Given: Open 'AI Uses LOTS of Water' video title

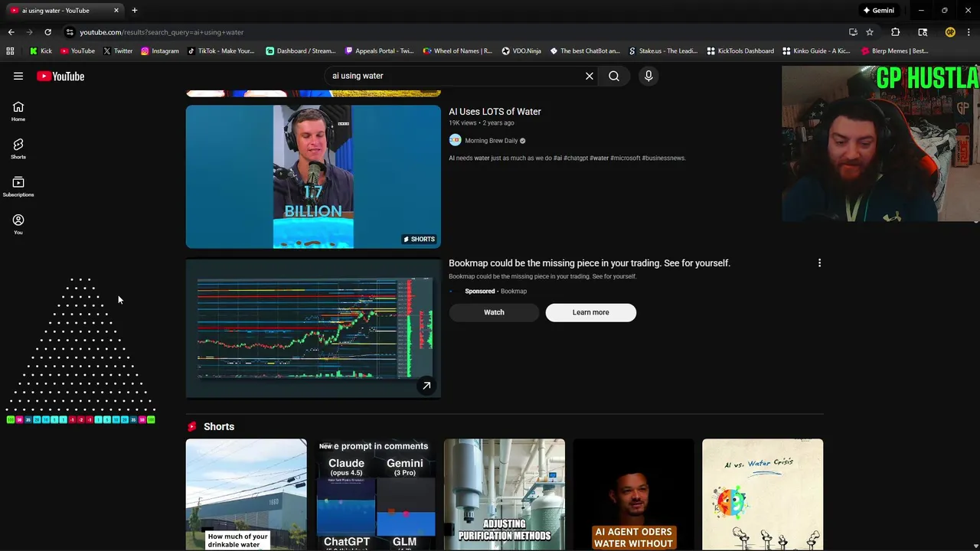Looking at the screenshot, I should click(x=495, y=112).
